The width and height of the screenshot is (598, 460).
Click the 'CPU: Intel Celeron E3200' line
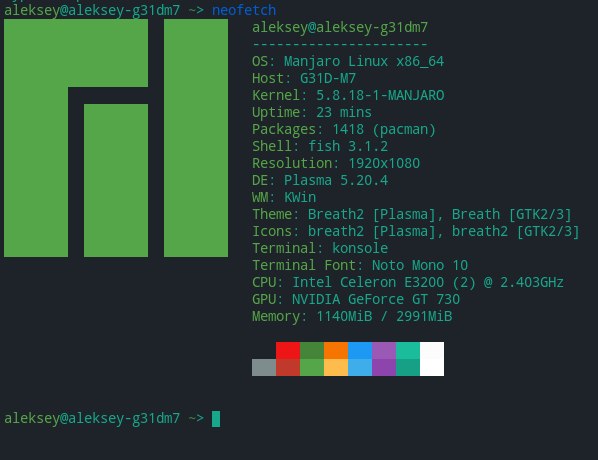tap(408, 282)
